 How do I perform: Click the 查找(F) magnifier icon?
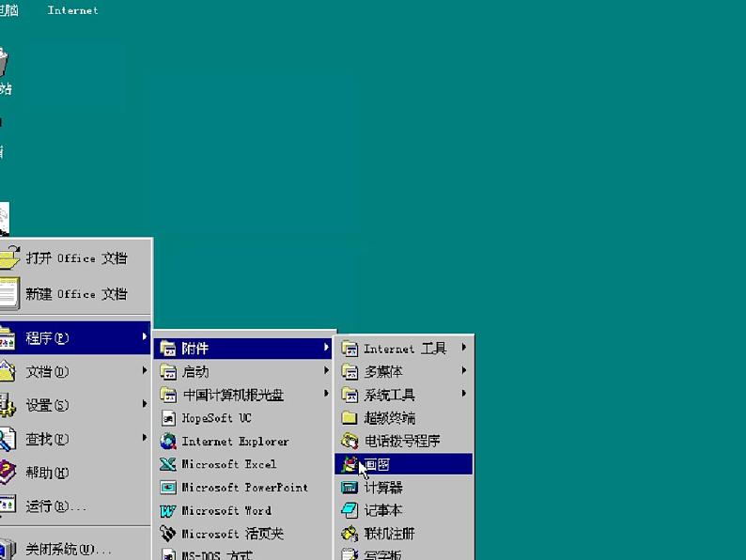click(x=8, y=439)
